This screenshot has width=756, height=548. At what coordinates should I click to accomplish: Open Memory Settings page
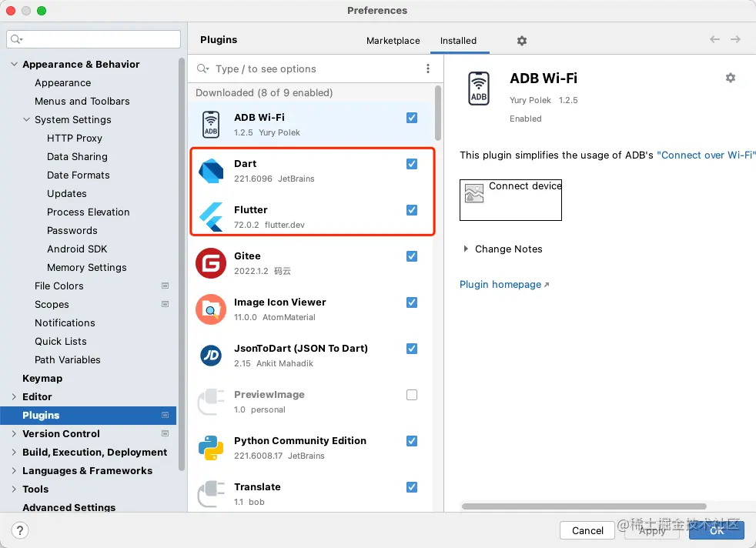(x=87, y=268)
